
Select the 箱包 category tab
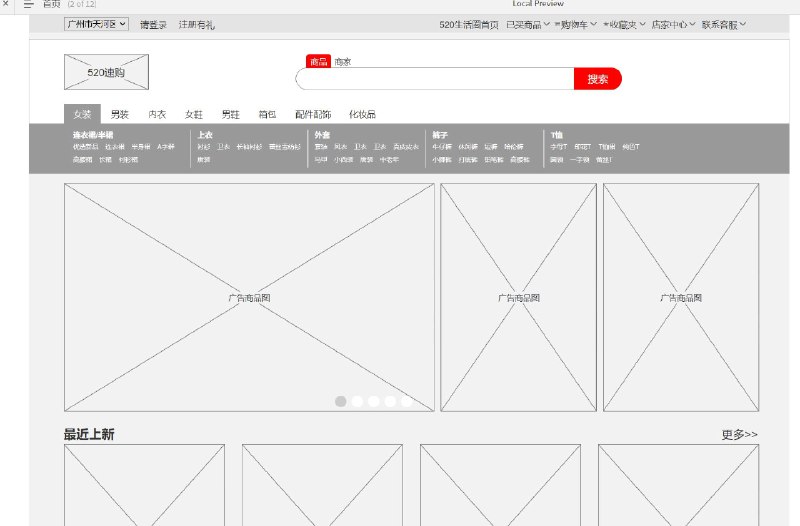pyautogui.click(x=267, y=114)
